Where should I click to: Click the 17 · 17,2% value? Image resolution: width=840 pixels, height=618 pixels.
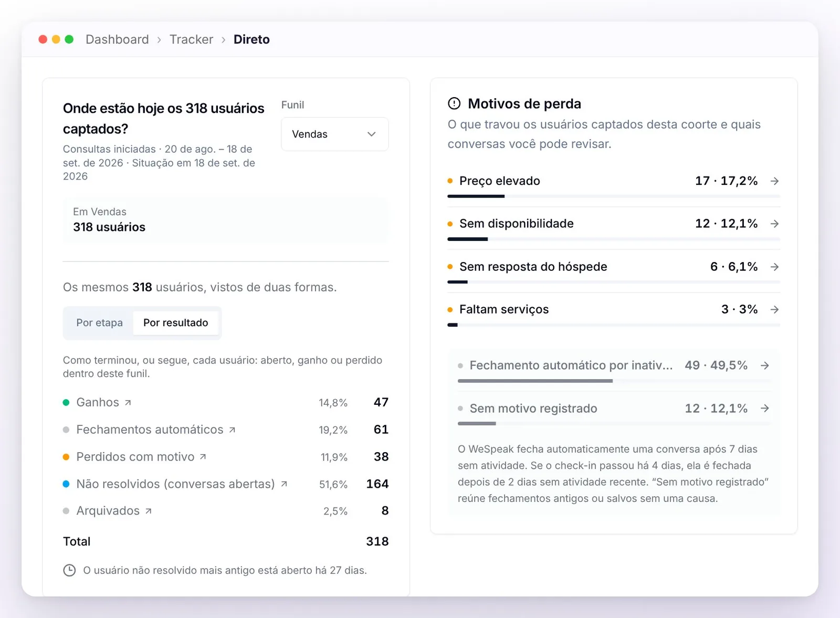[x=727, y=181]
